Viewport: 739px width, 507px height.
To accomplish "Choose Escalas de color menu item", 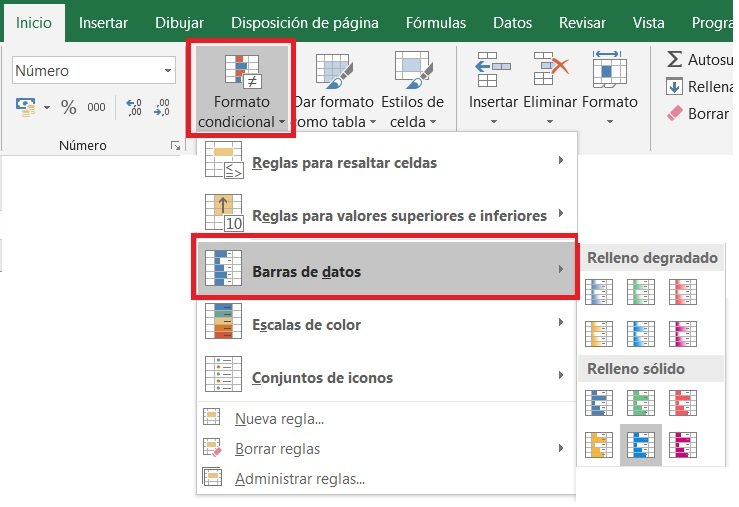I will [x=386, y=323].
